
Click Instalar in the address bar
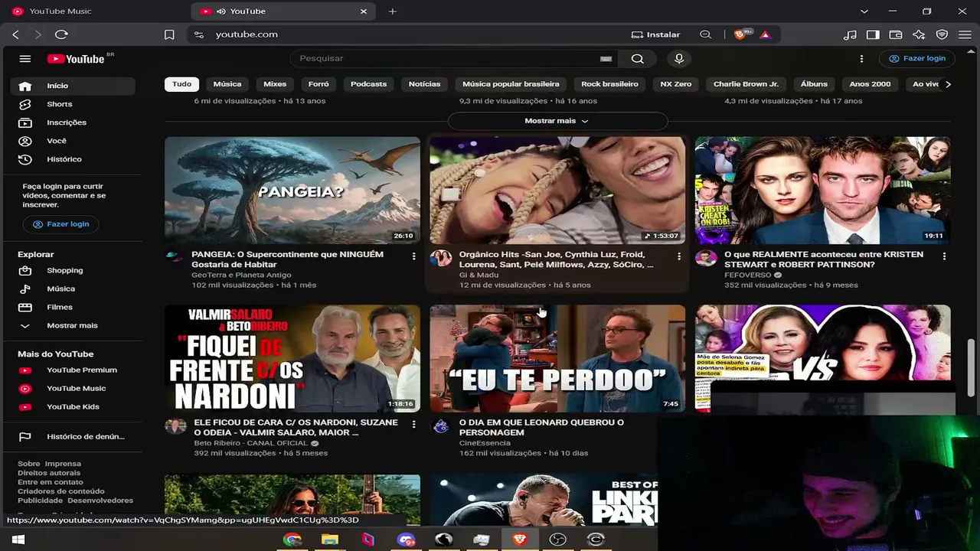(x=655, y=34)
